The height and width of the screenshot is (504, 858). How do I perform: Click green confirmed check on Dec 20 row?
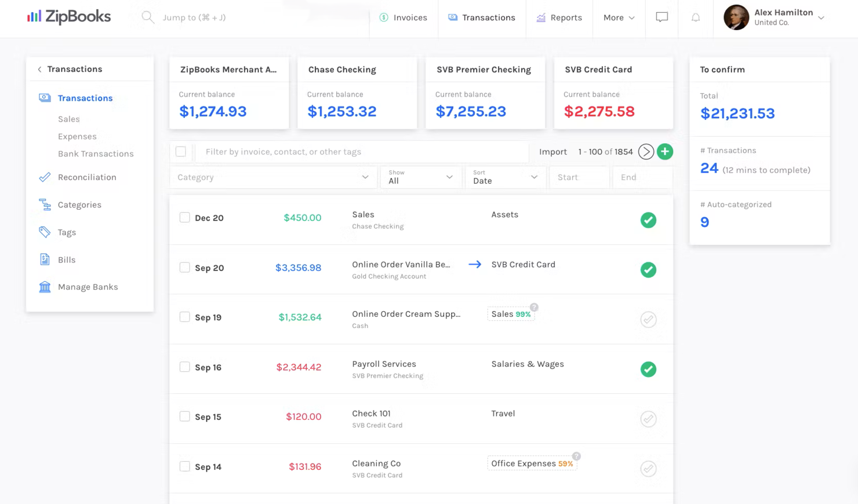click(x=648, y=220)
